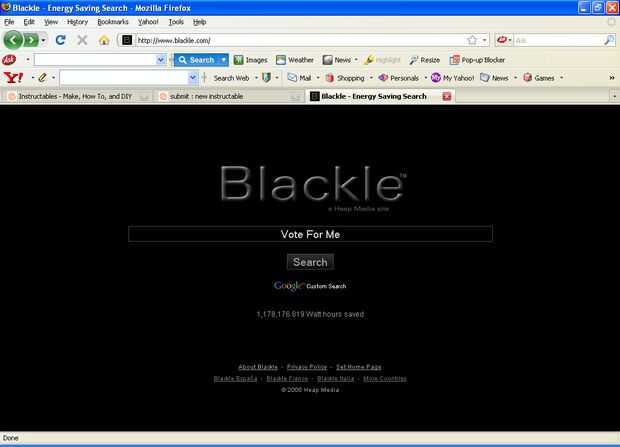Open My Yahoo! on the Yahoo toolbar
This screenshot has width=620, height=447.
point(452,78)
